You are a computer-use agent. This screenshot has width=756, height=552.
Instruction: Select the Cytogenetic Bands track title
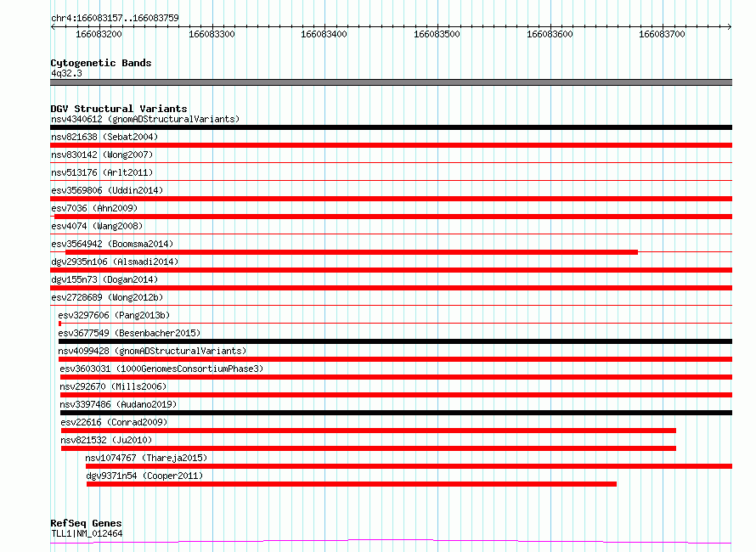(x=101, y=63)
